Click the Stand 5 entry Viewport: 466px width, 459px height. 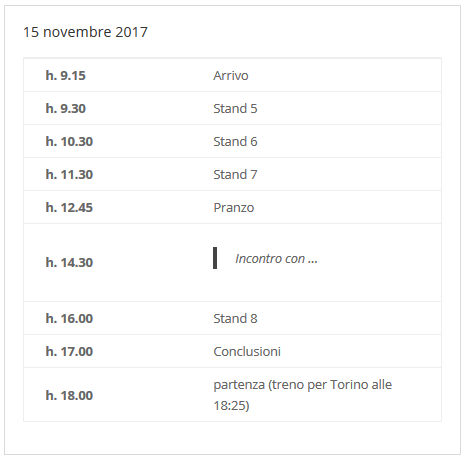point(235,109)
